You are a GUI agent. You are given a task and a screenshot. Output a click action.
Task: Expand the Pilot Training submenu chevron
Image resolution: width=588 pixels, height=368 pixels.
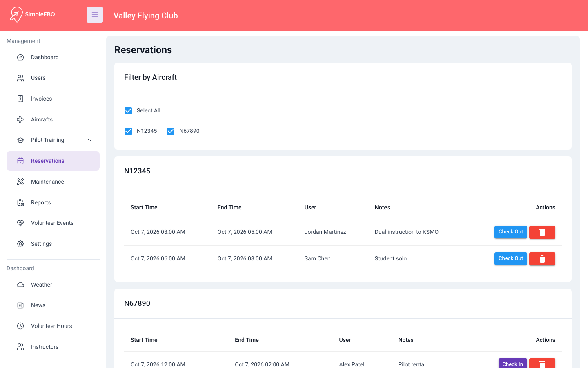(90, 140)
